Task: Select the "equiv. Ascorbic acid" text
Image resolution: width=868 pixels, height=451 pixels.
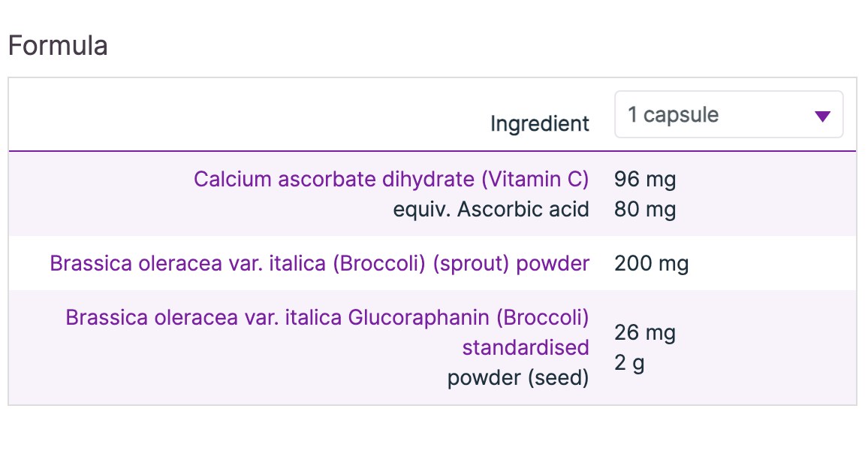Action: coord(491,210)
